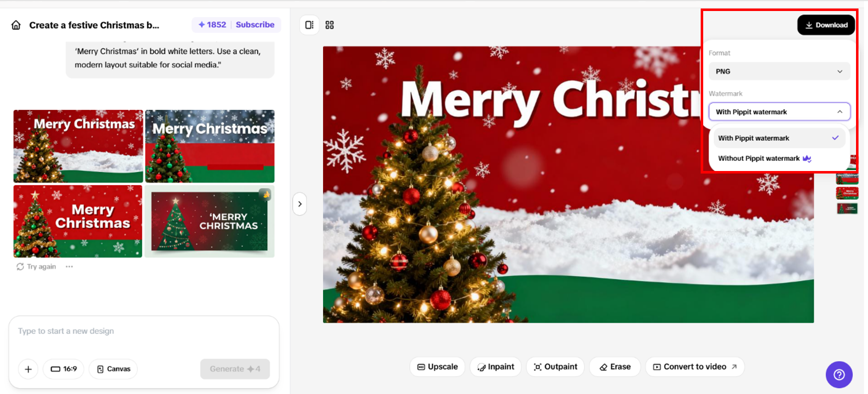Switch to grid view icon
This screenshot has width=868, height=394.
(330, 25)
